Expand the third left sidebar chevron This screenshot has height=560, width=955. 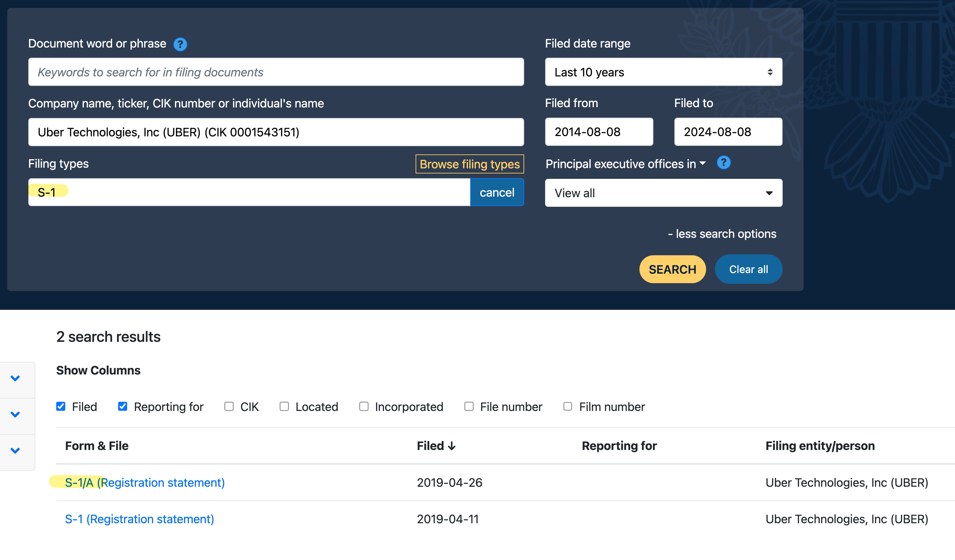15,451
